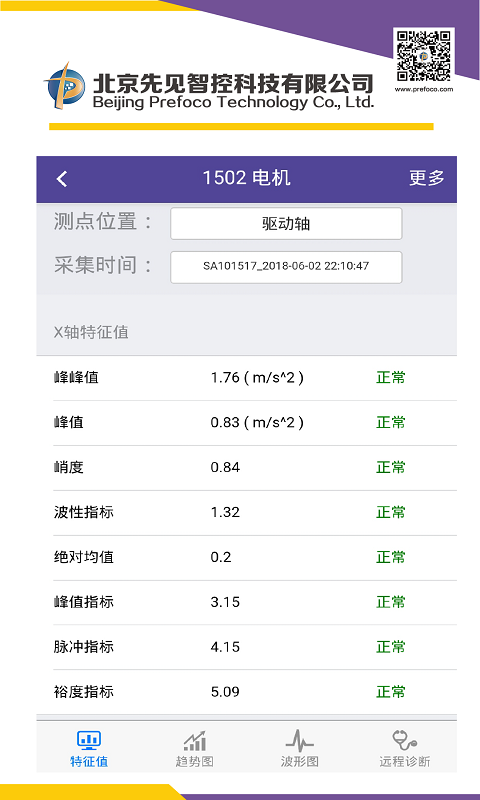480x800 pixels.
Task: Select the 峰峰值 row
Action: 246,378
